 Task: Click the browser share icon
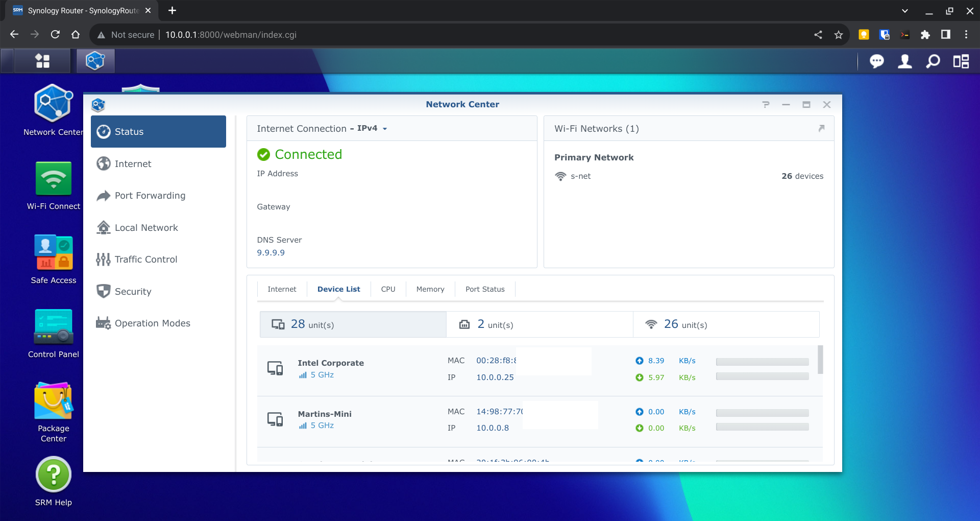coord(818,35)
